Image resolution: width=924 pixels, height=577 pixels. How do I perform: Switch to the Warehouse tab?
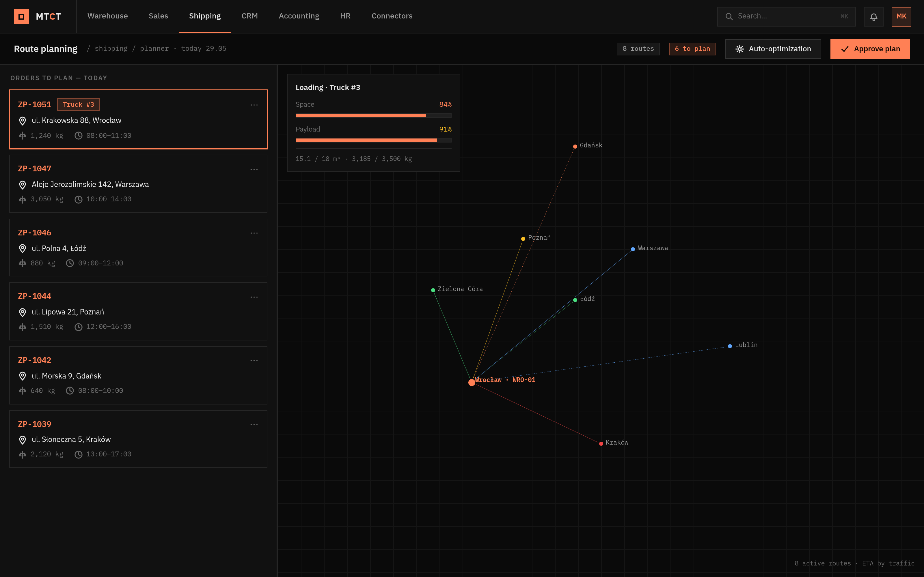coord(108,16)
